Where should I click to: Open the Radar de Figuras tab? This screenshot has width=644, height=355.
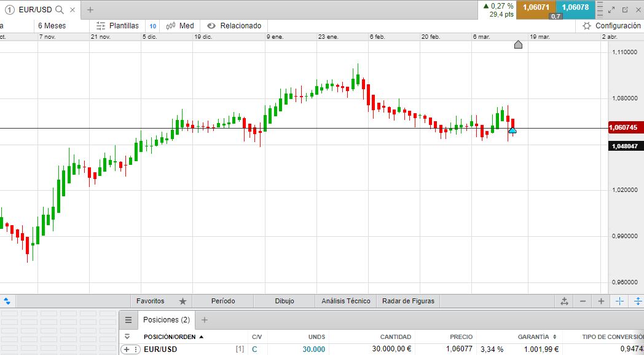(x=408, y=301)
